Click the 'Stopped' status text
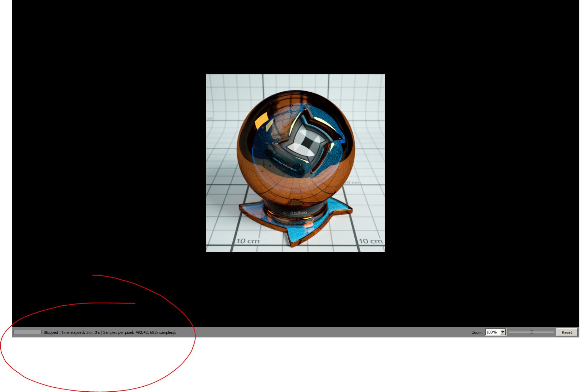Image resolution: width=580 pixels, height=392 pixels. [51, 332]
